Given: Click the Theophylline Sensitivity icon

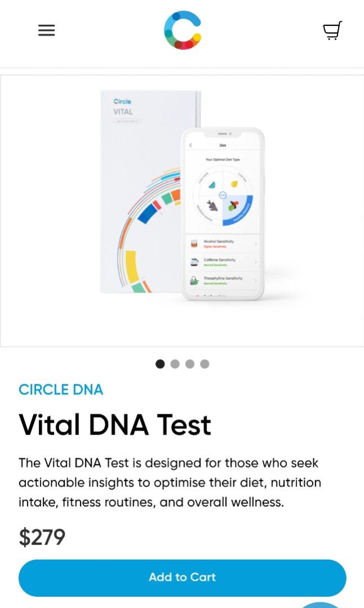Looking at the screenshot, I should pyautogui.click(x=194, y=280).
